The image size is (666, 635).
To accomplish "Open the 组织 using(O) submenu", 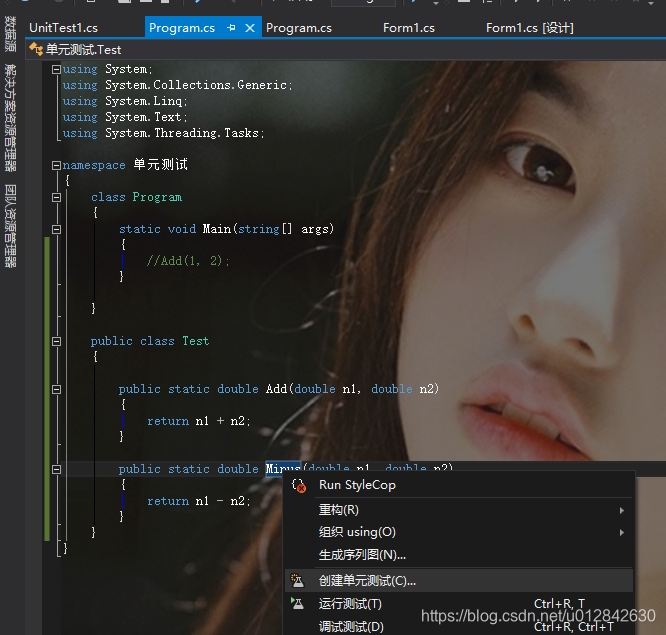I will pos(459,532).
